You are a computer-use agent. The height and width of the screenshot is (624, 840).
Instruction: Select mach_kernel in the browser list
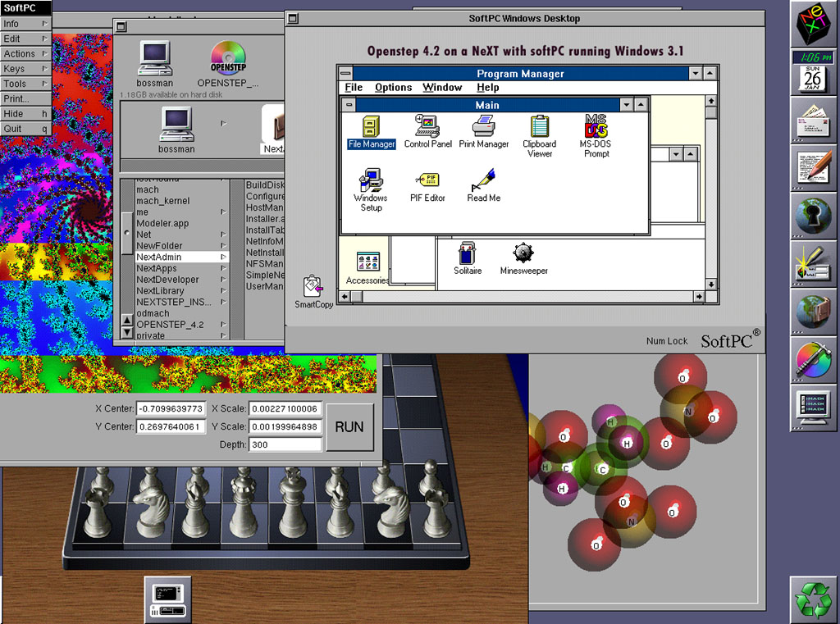click(181, 201)
